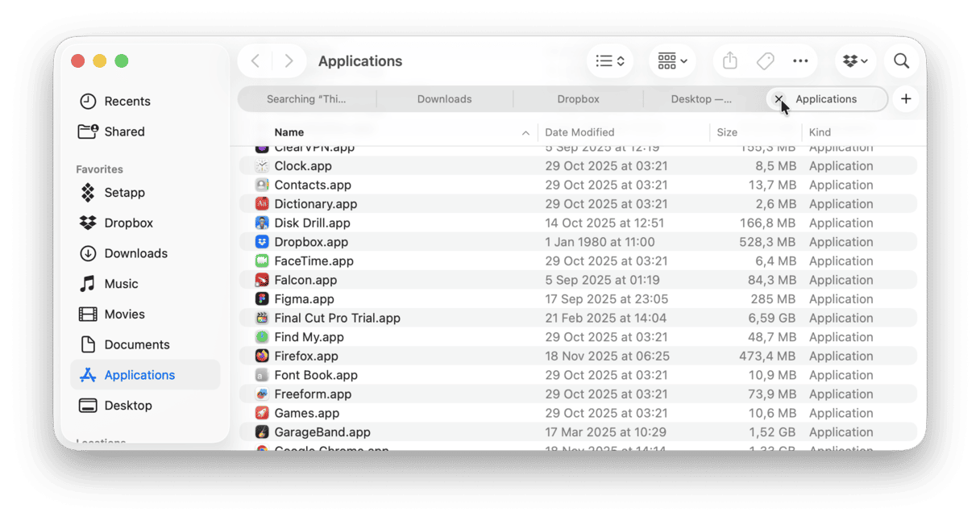980x521 pixels.
Task: Switch to the Downloads tab
Action: [x=444, y=98]
